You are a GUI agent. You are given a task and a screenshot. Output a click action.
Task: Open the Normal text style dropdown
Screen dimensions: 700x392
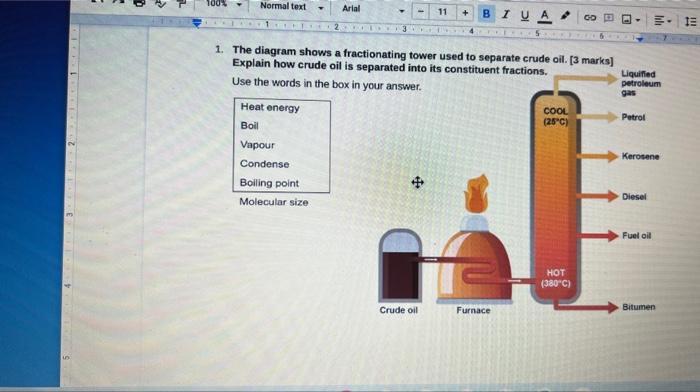[291, 7]
